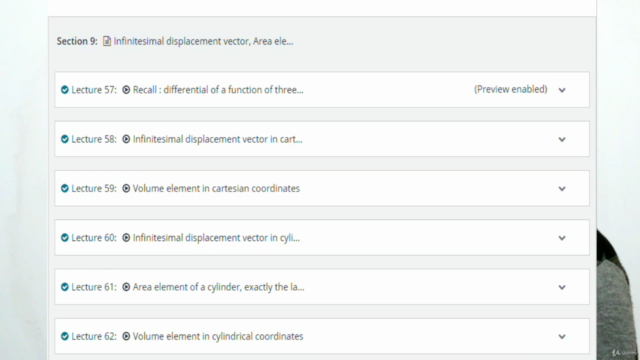640x360 pixels.
Task: Open Volume element in cylindrical coordinates lecture
Action: 218,336
